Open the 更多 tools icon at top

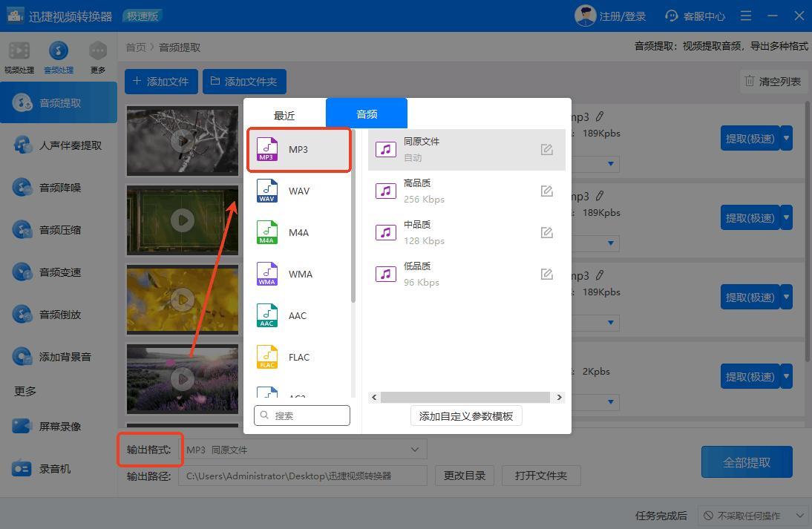(x=98, y=51)
